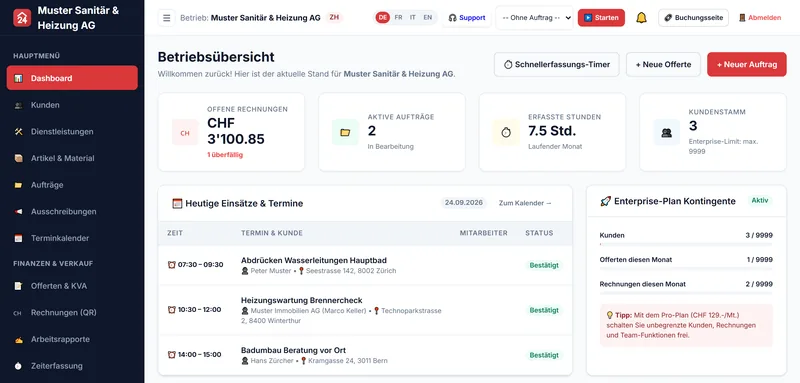Viewport: 800px width, 383px height.
Task: Click the Pro-Plan Tipp notice
Action: coord(686,325)
